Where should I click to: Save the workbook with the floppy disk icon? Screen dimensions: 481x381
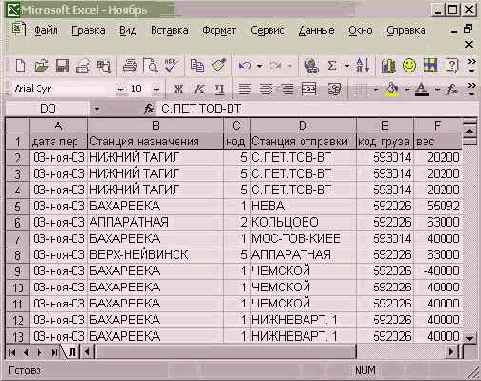(x=62, y=66)
